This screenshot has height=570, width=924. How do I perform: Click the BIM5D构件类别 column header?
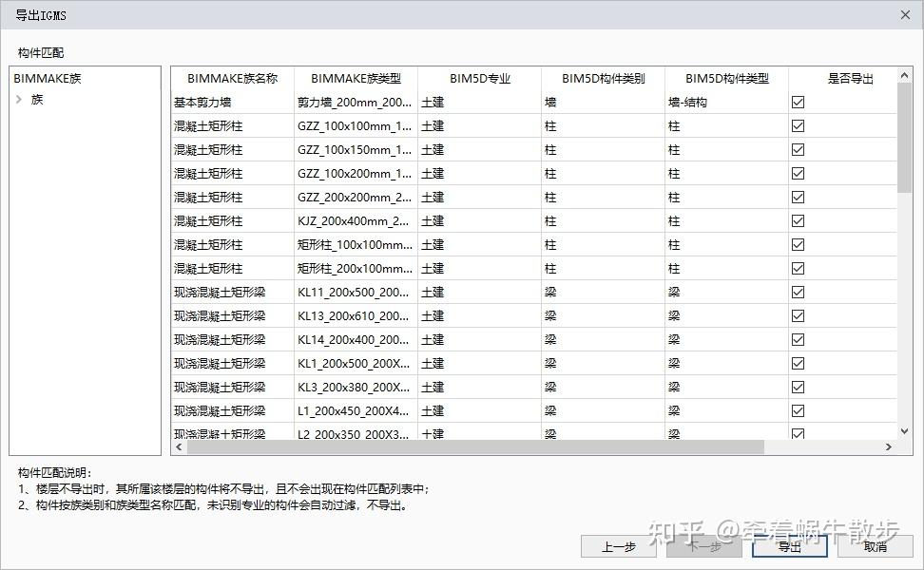point(603,78)
